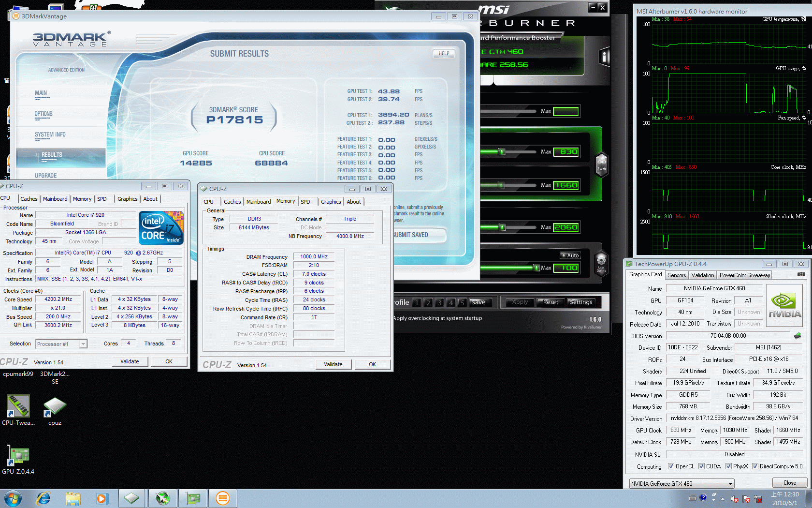Open PowerColor Giveaway tab in GPU-Z
The image size is (812, 508).
(745, 275)
